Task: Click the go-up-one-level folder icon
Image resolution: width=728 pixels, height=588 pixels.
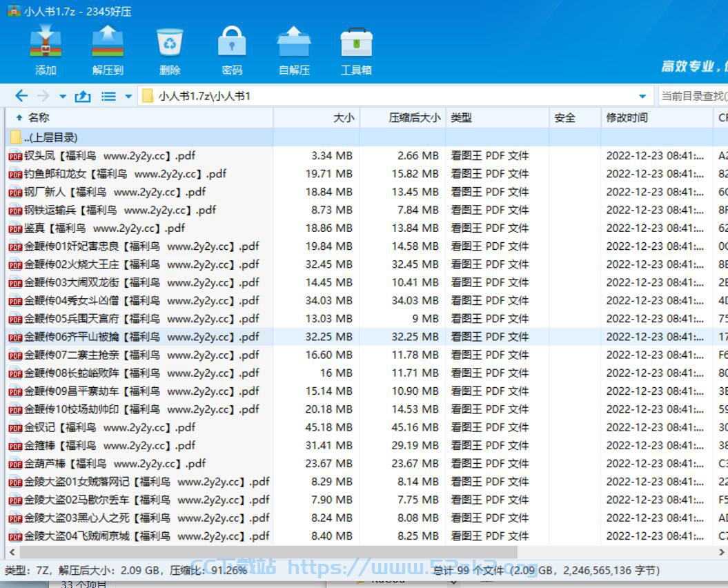Action: (83, 96)
